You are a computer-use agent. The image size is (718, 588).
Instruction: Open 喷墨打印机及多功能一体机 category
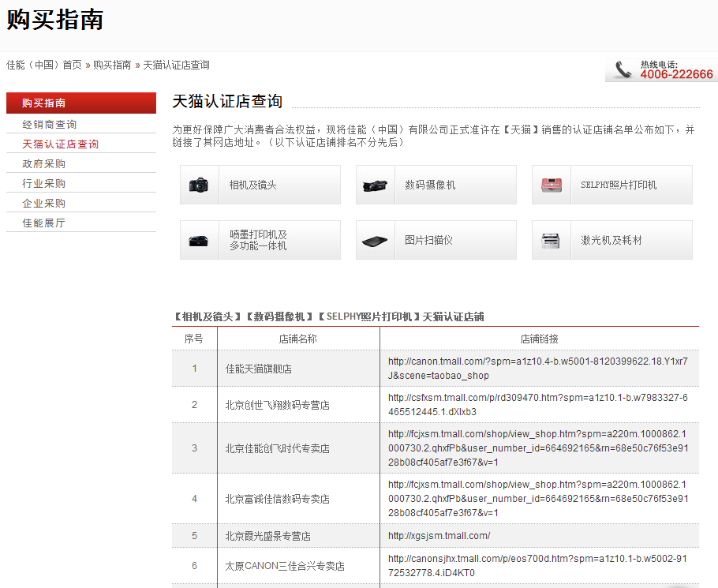[x=260, y=240]
